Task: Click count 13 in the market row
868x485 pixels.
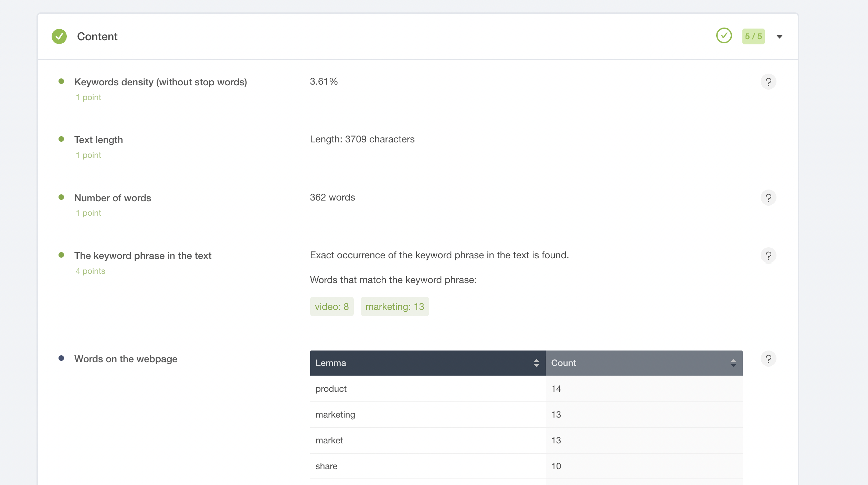Action: pos(556,440)
